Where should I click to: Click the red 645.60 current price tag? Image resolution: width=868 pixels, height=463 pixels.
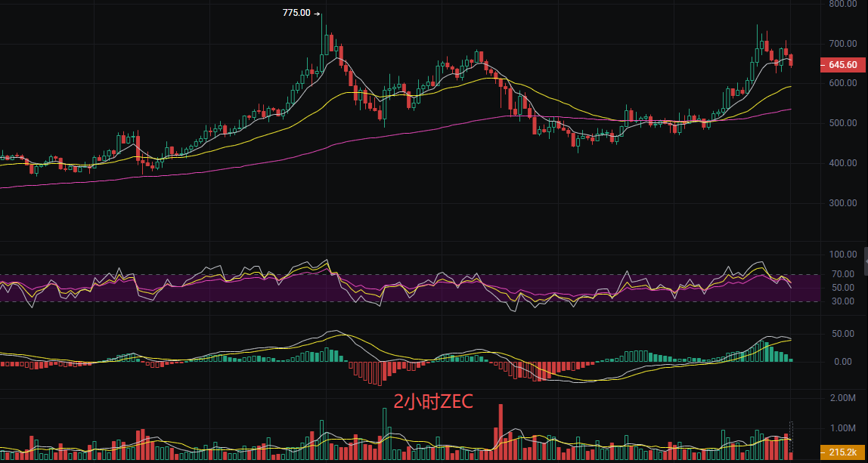coord(842,65)
